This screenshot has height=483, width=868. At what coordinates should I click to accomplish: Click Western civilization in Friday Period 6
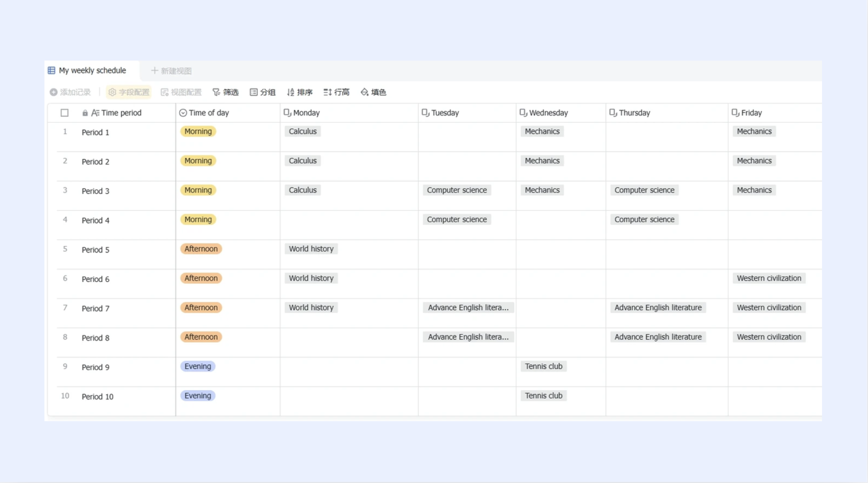[769, 279]
